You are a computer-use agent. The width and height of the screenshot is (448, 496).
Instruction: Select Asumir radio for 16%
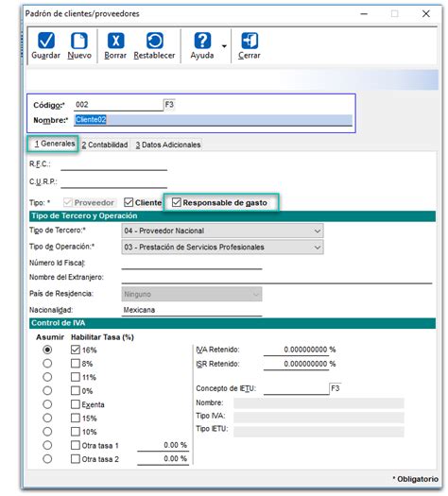click(x=47, y=350)
